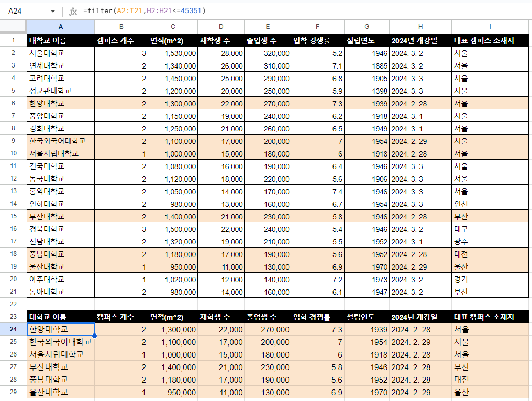Select column C header

pos(173,27)
